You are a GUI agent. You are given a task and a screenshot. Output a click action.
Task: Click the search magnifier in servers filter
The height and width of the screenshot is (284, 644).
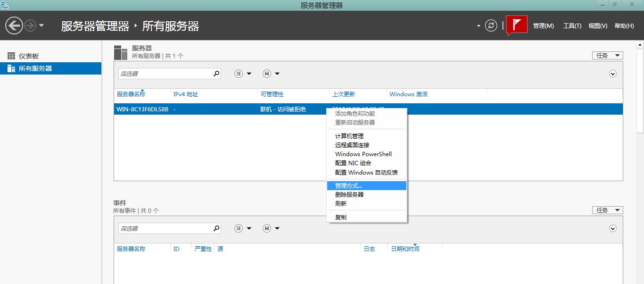pos(216,74)
